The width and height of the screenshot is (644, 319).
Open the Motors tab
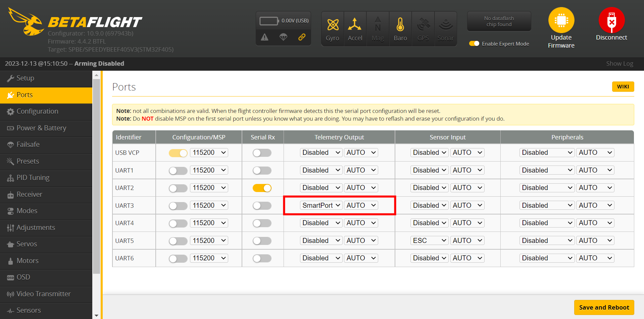point(46,261)
